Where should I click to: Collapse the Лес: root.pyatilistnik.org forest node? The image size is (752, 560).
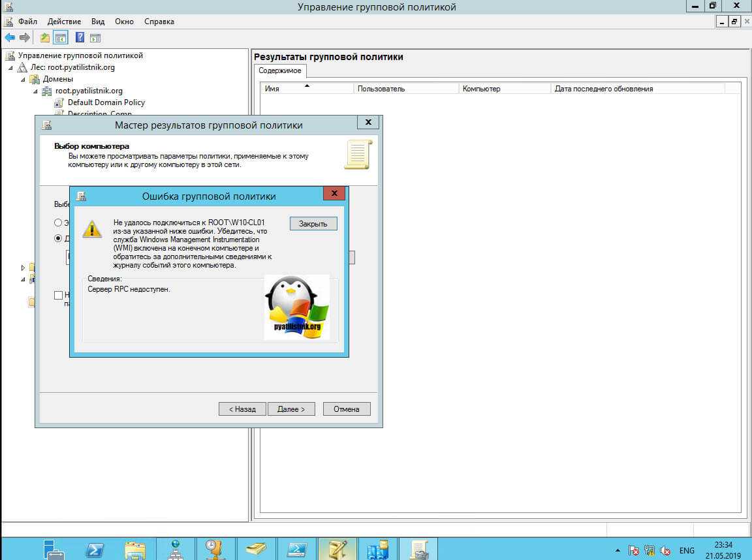coord(11,68)
